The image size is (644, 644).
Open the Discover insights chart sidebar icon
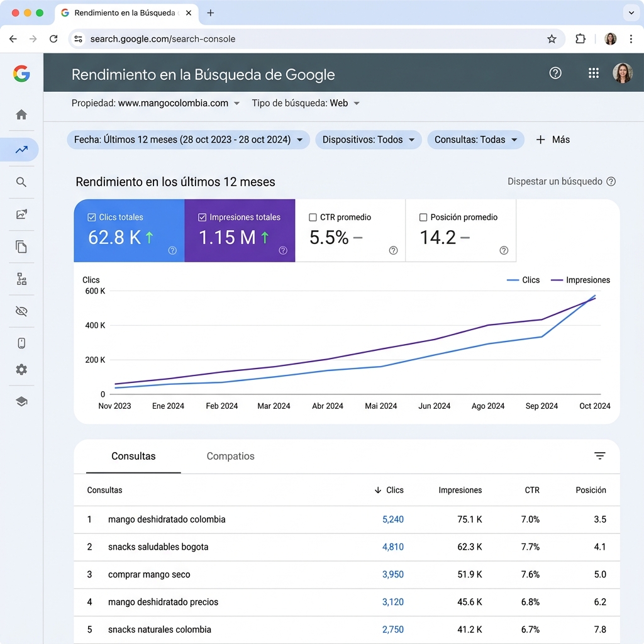(21, 214)
